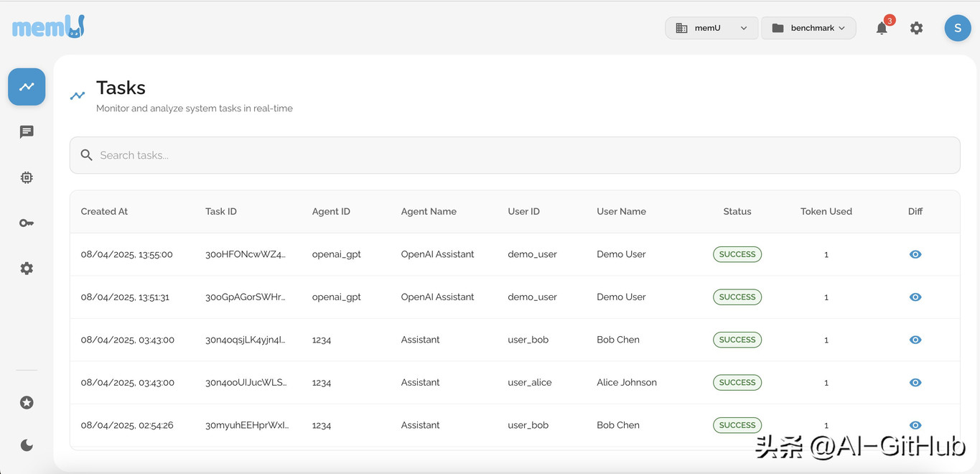The image size is (980, 474).
Task: Expand the benchmark project dropdown
Action: point(808,28)
